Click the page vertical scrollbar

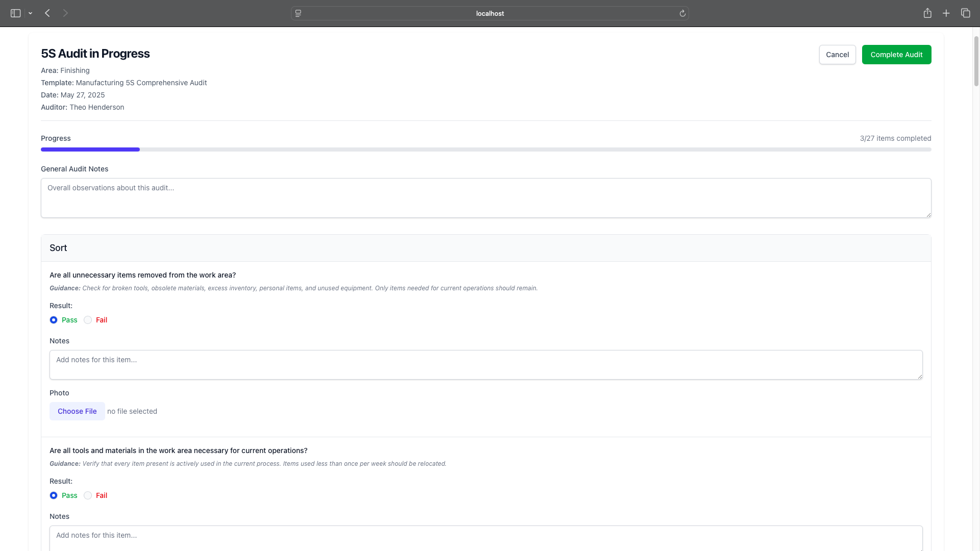[976, 61]
